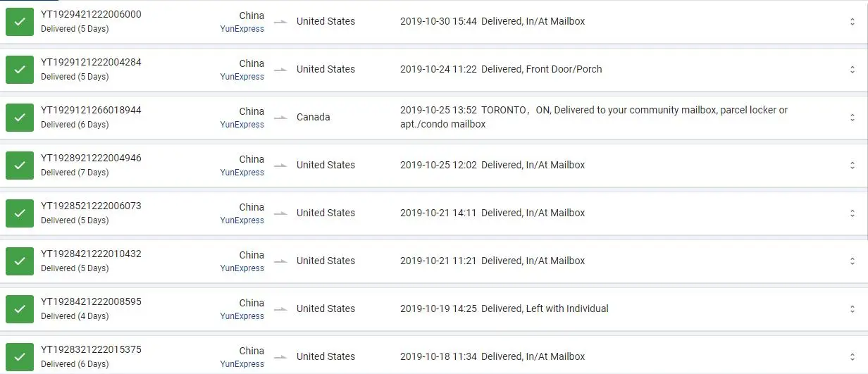
Task: Click green delivered checkmark for YT1929421222006000
Action: 20,22
